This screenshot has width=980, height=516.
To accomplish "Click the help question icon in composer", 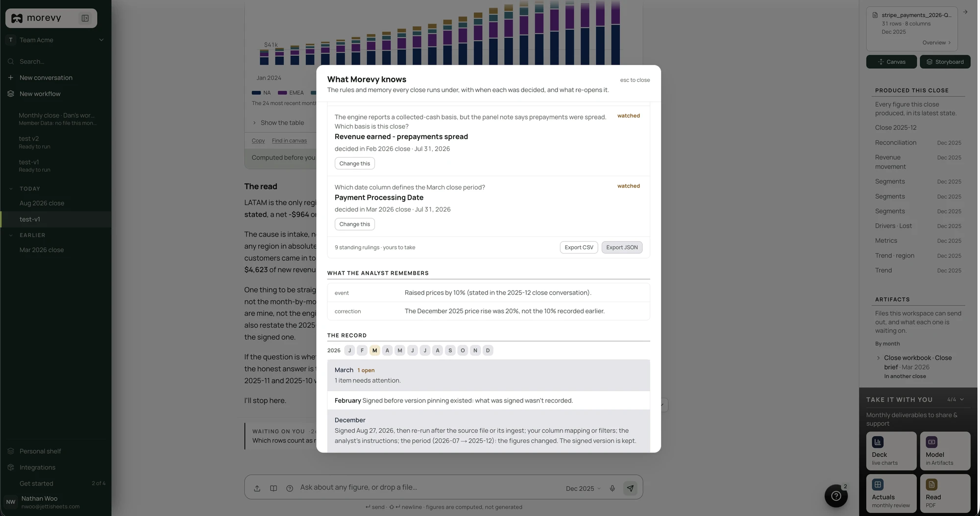I will click(290, 489).
